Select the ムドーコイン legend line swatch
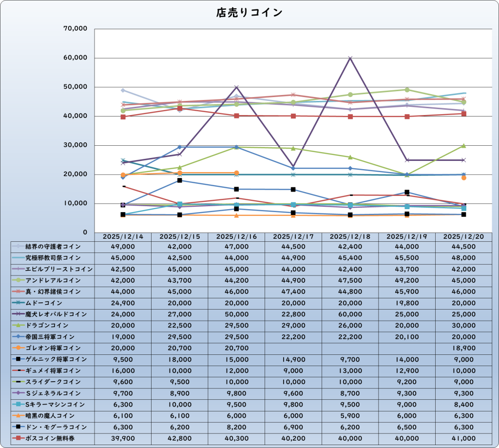The height and width of the screenshot is (448, 499). [19, 303]
